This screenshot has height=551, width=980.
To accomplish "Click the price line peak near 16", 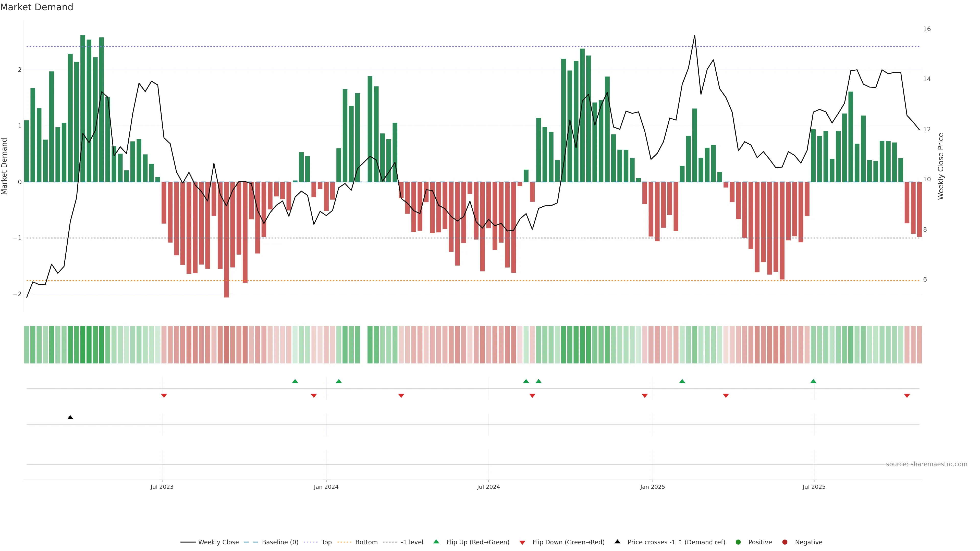I will click(694, 36).
